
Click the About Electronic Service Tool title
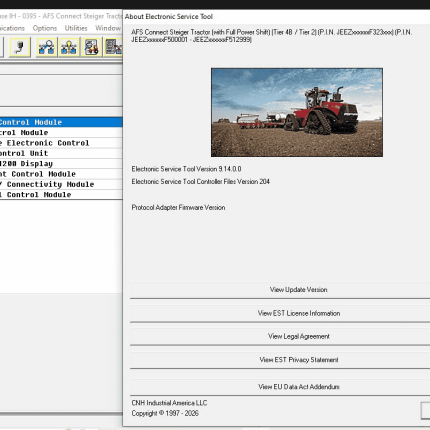point(169,16)
